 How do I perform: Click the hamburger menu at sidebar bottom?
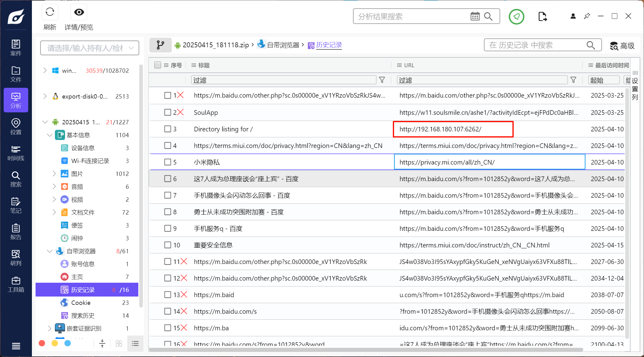click(x=16, y=346)
